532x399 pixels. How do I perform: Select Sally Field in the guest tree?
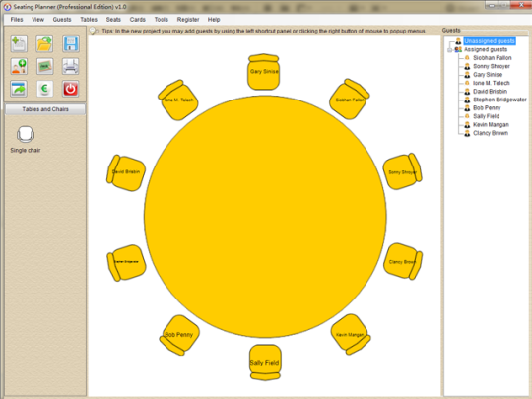487,116
